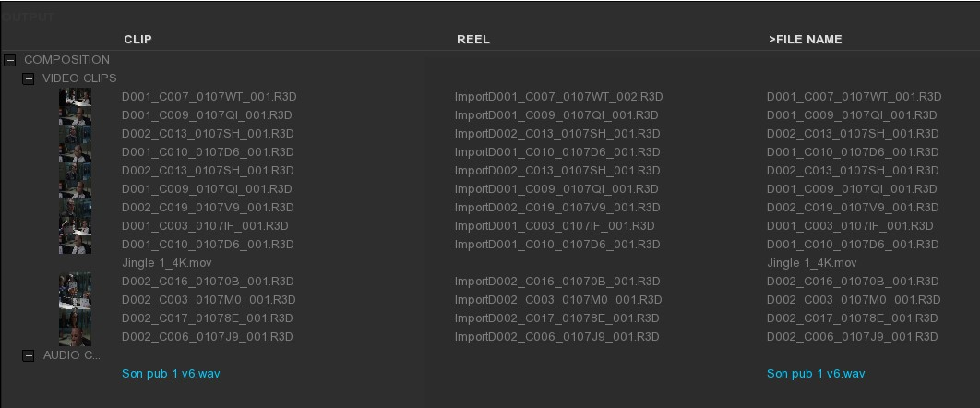Click file name D002_C003_0107M0_001.R3D
This screenshot has width=980, height=408.
[x=854, y=300]
